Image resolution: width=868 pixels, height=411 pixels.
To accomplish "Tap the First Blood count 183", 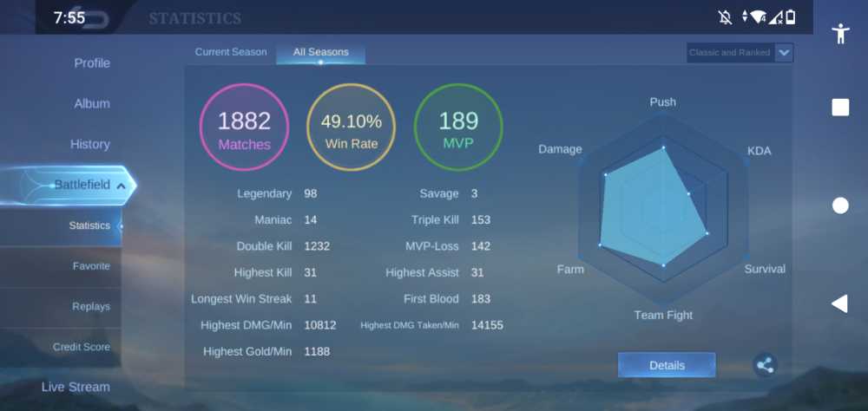I will tap(481, 298).
